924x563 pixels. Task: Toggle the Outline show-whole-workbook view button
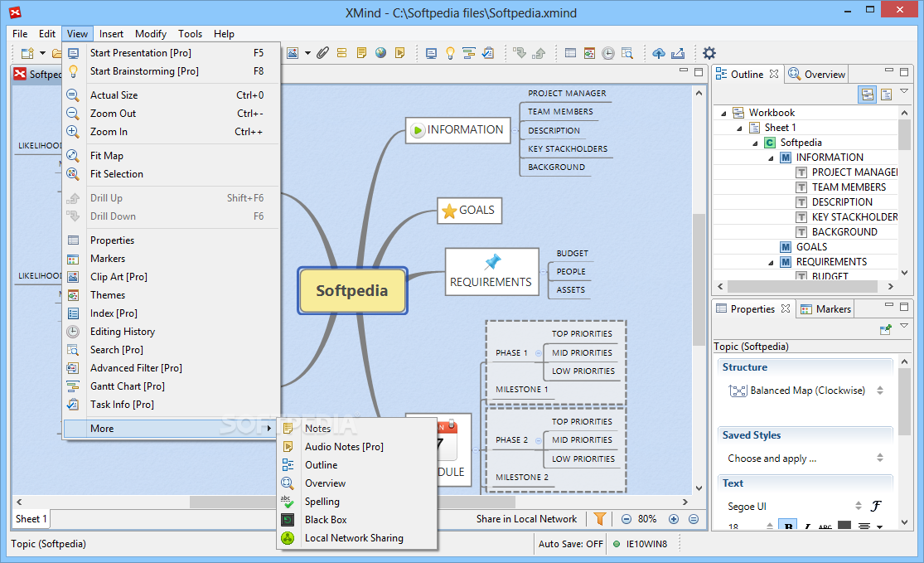(868, 95)
